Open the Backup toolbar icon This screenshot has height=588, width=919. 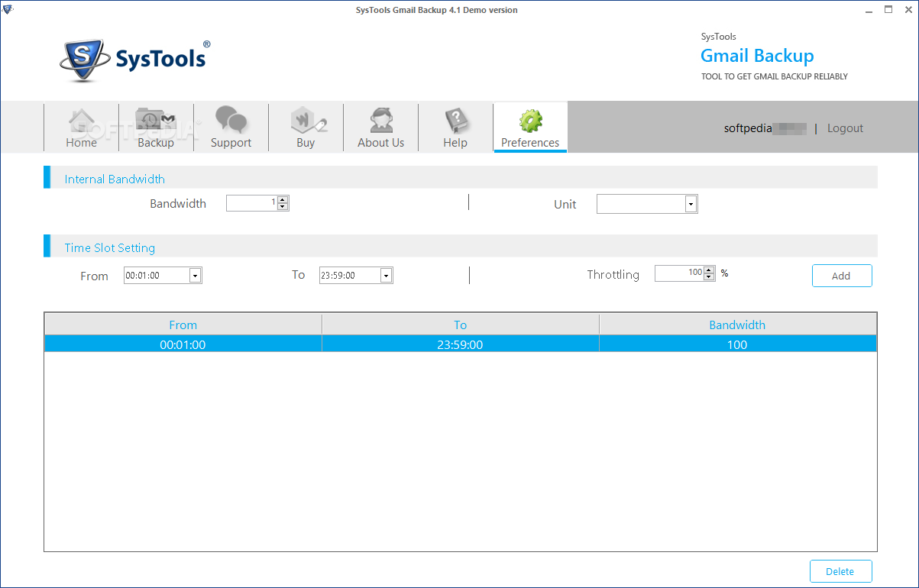(x=156, y=128)
